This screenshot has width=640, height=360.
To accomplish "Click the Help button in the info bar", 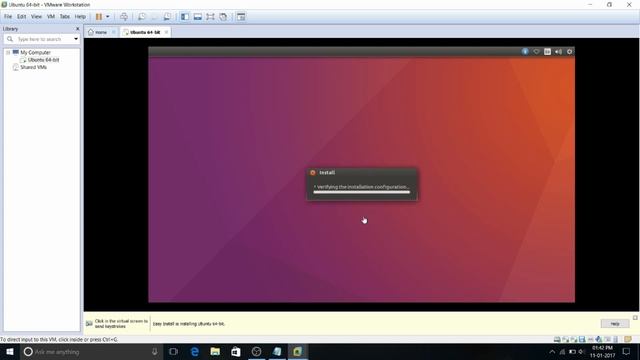I will point(615,324).
